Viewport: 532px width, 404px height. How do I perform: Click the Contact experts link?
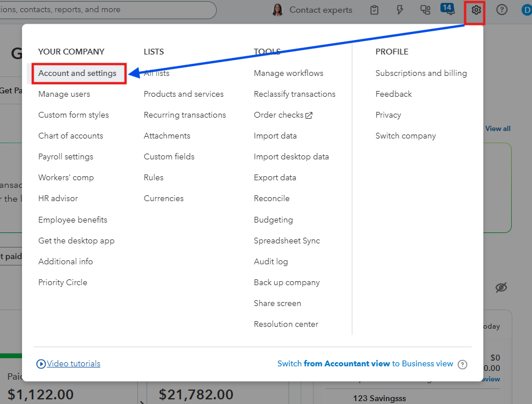(x=320, y=10)
